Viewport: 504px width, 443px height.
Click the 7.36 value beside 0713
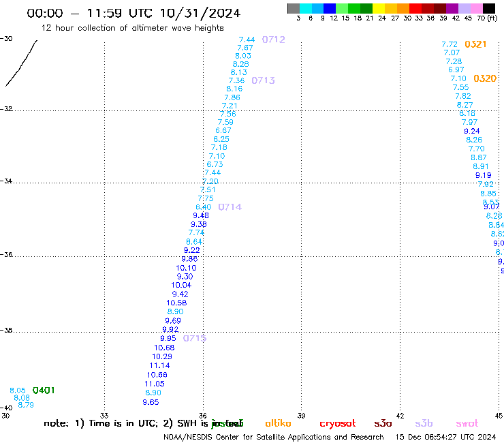pos(236,80)
